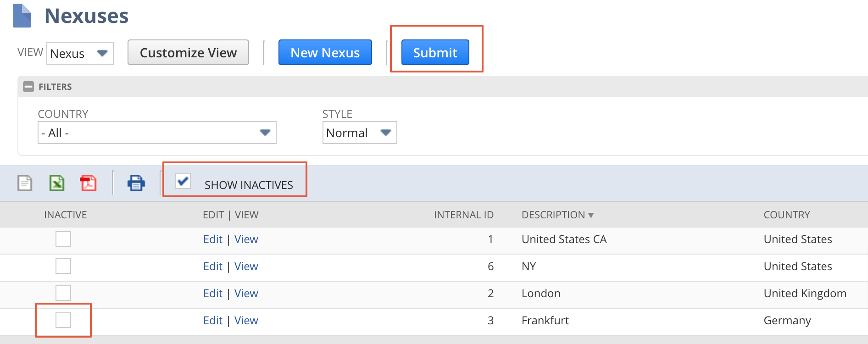This screenshot has height=344, width=868.
Task: Mark United States CA nexus inactive
Action: (x=63, y=239)
